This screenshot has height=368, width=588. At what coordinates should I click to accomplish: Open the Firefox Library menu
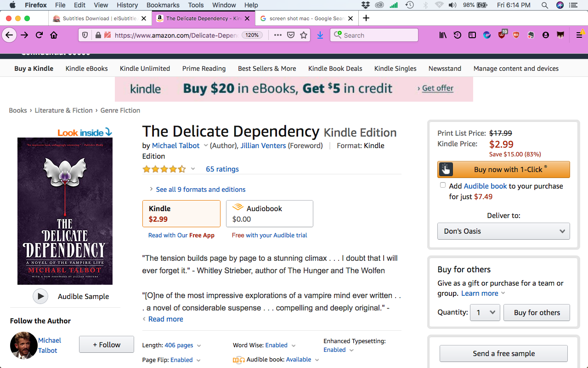443,35
